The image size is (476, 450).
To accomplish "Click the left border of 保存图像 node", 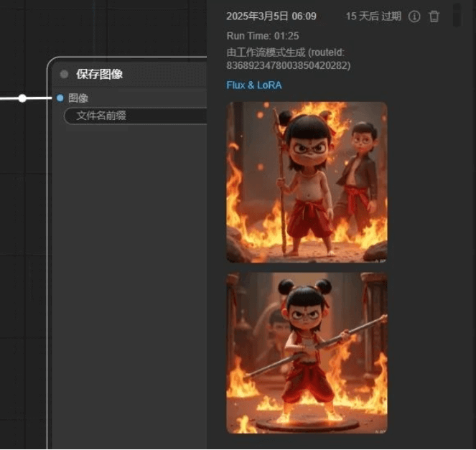I will (48, 251).
